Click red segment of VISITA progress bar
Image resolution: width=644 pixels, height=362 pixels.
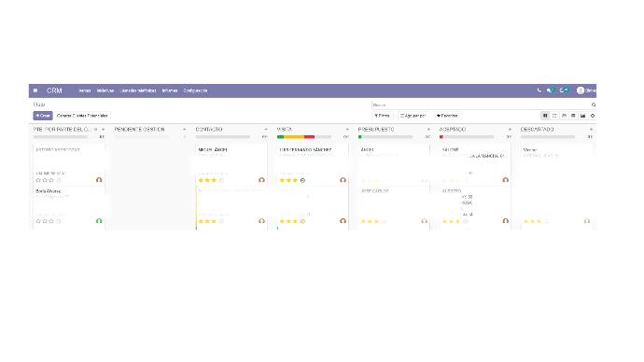point(309,136)
